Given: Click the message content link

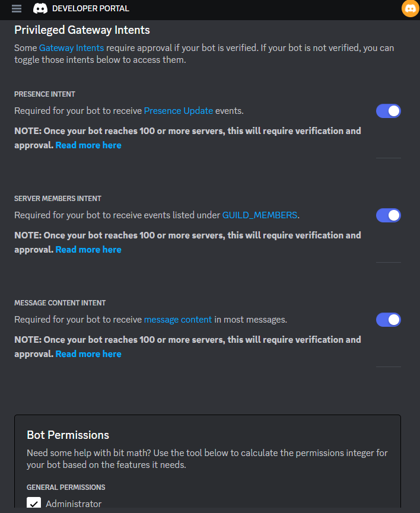Looking at the screenshot, I should coord(177,320).
